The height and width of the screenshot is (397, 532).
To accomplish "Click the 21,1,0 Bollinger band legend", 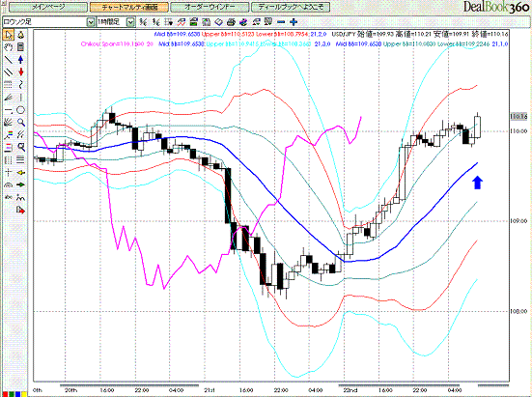I will (x=500, y=44).
